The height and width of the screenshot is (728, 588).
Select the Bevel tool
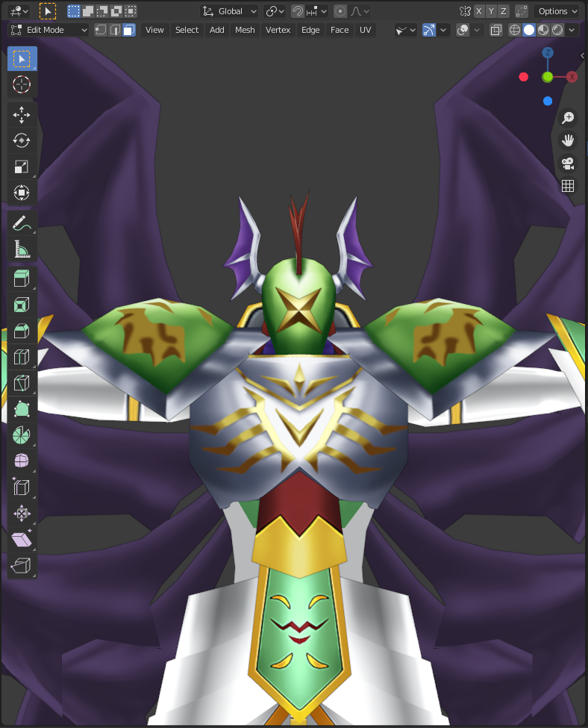coord(22,331)
